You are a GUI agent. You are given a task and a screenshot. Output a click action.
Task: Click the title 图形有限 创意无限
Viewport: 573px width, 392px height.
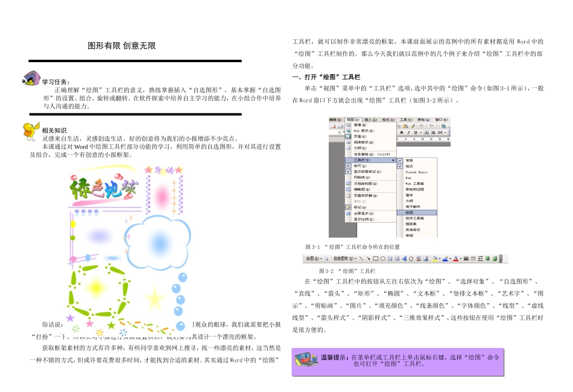tap(122, 46)
